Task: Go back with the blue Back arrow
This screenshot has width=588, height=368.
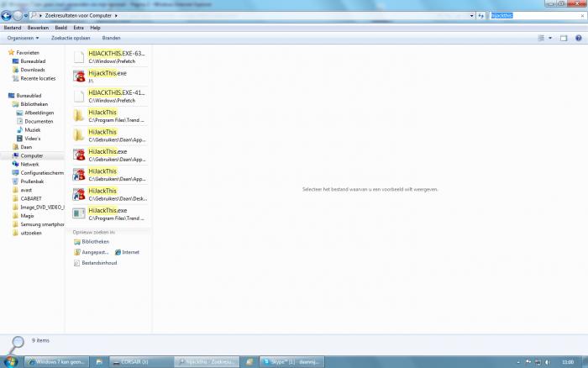Action: (7, 16)
